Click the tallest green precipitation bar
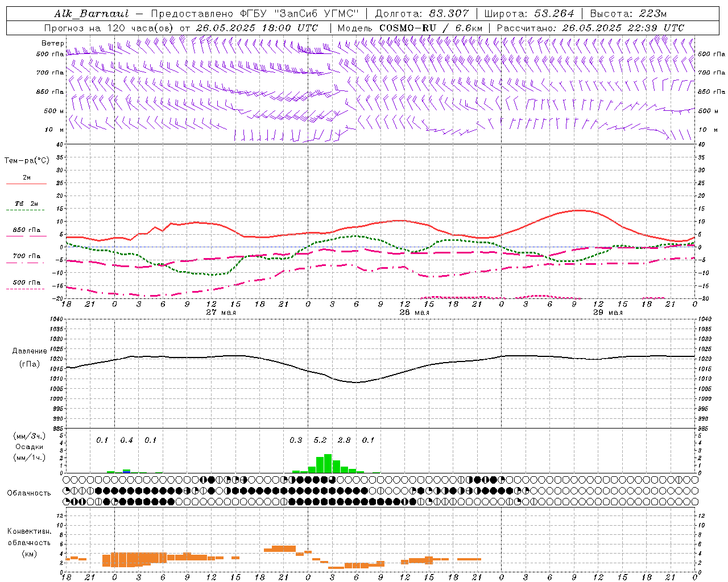This screenshot has height=582, width=728. 328,464
